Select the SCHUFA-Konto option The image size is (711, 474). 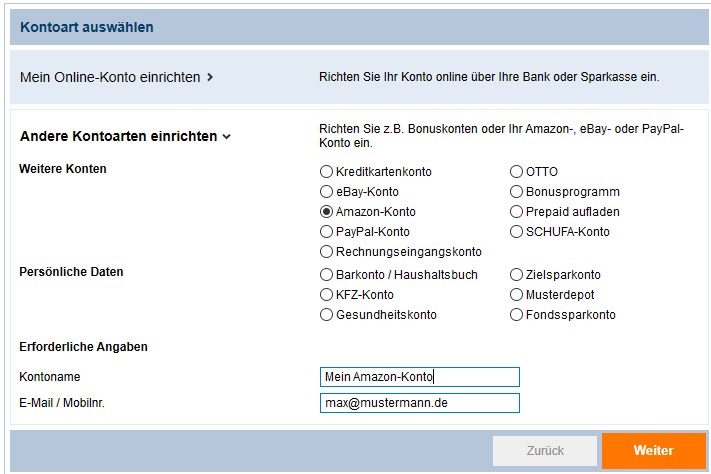coord(516,231)
